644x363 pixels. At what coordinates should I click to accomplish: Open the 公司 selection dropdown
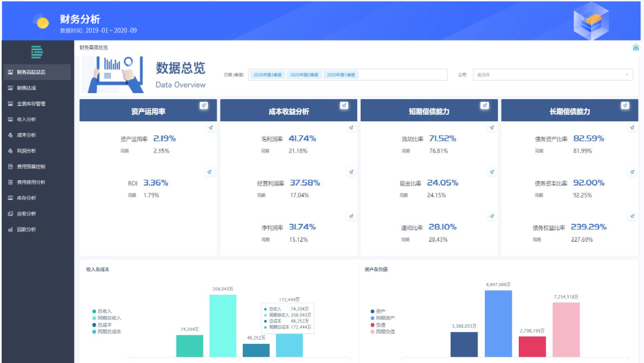(553, 75)
